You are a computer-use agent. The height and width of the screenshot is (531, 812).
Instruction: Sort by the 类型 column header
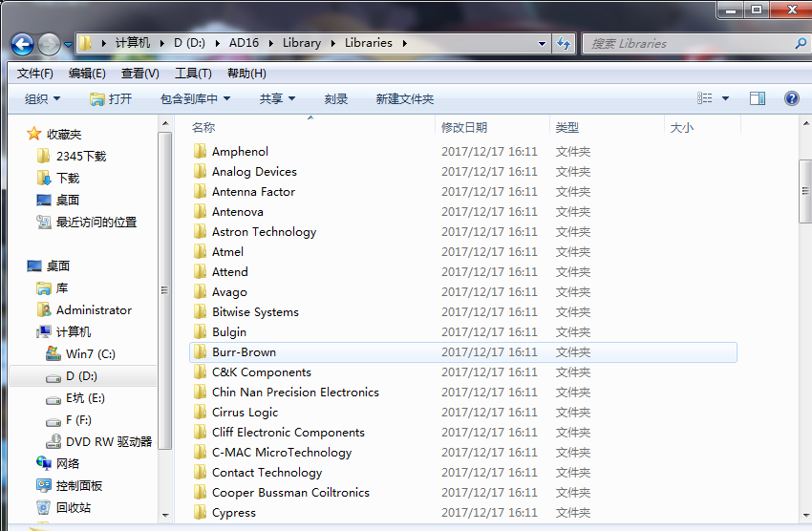pos(567,128)
